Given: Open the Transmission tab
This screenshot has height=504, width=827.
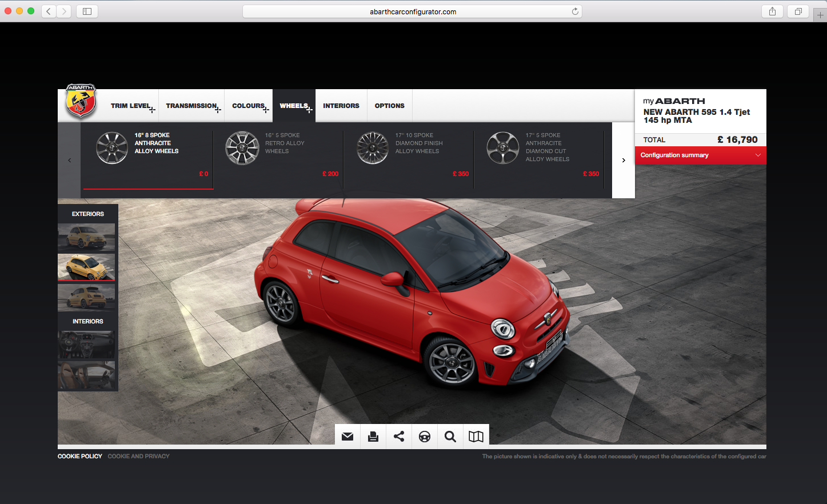Looking at the screenshot, I should (x=191, y=106).
